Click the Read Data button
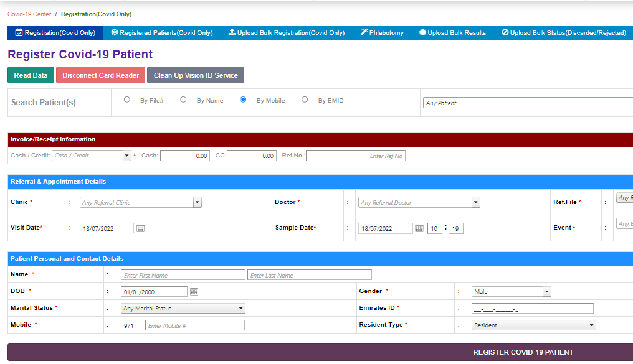Viewport: 633px width, 364px height. click(30, 75)
